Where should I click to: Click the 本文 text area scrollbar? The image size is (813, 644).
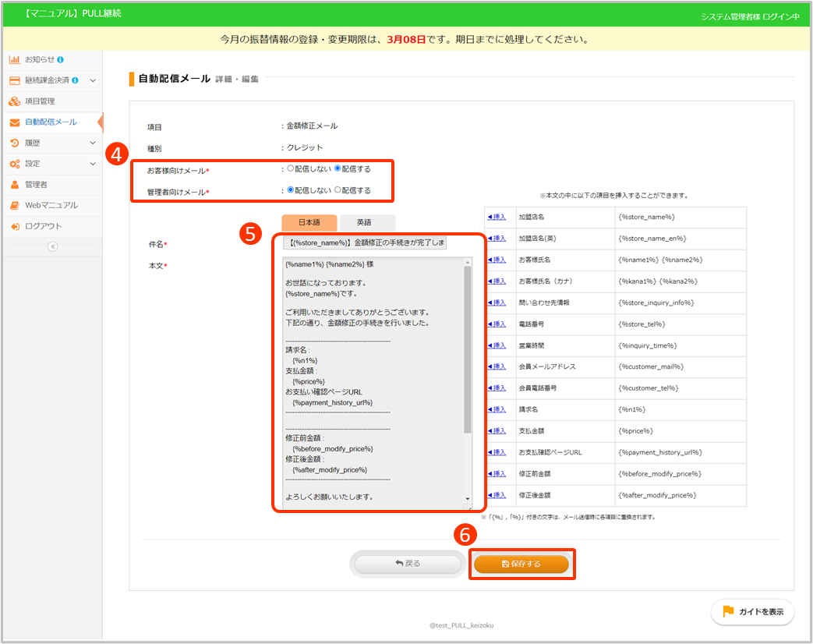pos(468,351)
